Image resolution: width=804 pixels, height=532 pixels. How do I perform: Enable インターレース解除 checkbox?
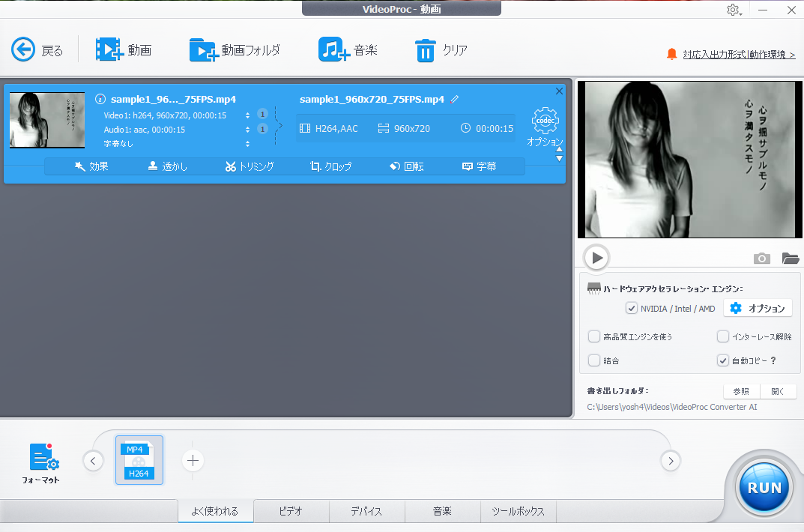pos(722,336)
